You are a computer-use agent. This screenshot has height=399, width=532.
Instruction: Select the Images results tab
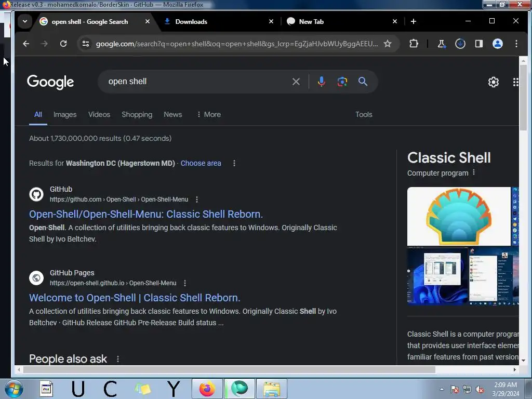click(x=65, y=115)
